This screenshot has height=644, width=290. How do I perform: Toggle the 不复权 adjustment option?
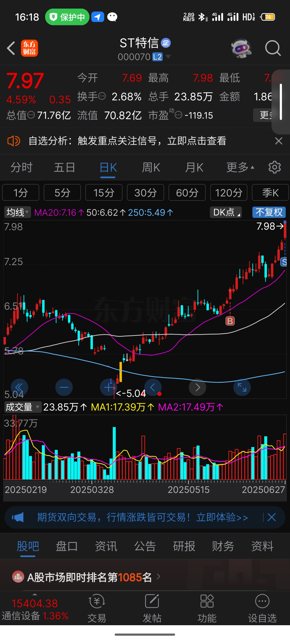[x=269, y=212]
